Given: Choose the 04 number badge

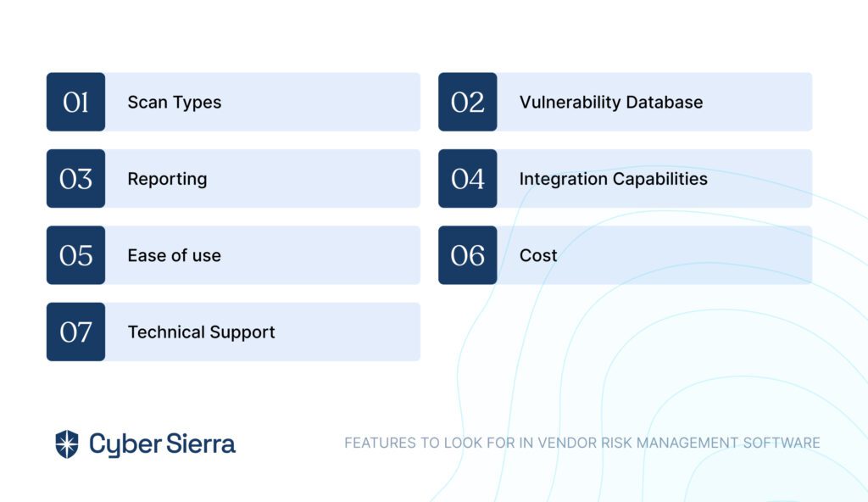Looking at the screenshot, I should click(x=468, y=178).
